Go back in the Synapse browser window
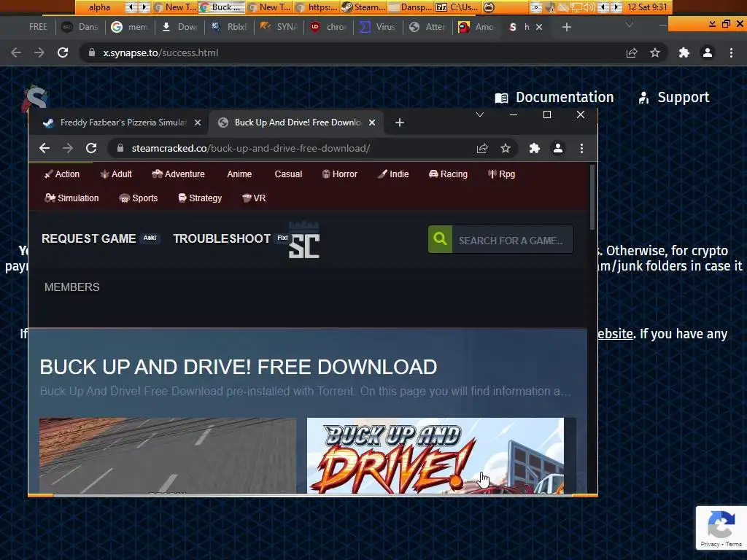747x560 pixels. pos(16,52)
